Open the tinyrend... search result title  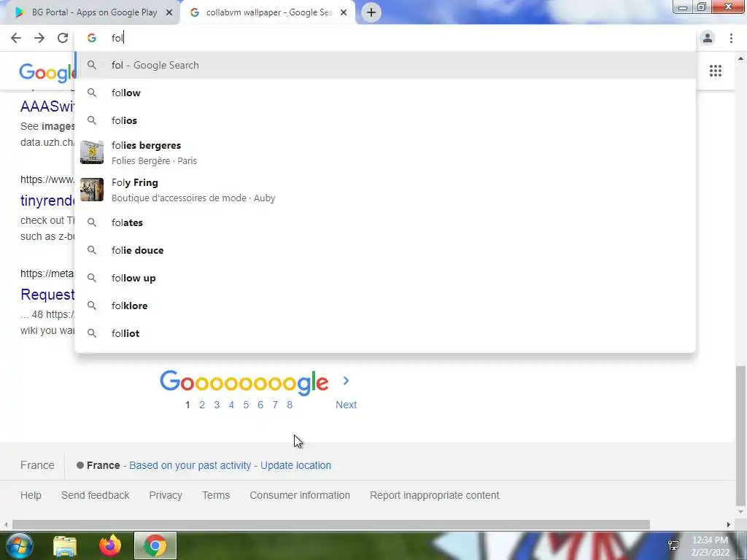point(47,200)
